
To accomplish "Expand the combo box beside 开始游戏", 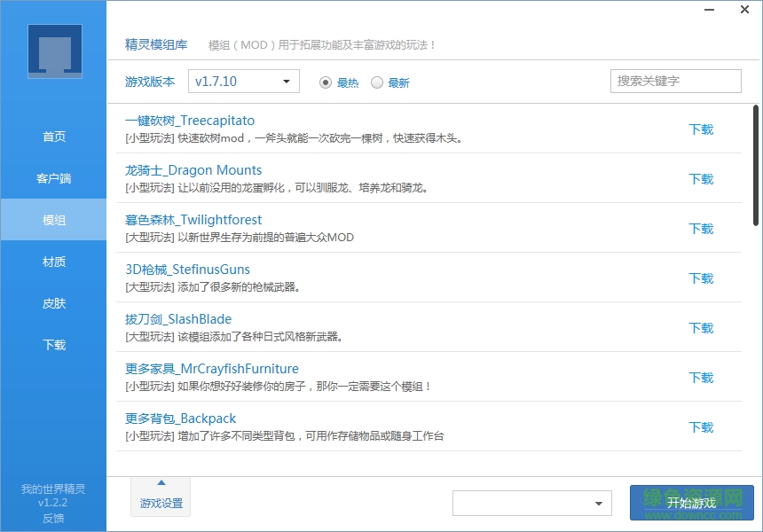I will [x=529, y=503].
